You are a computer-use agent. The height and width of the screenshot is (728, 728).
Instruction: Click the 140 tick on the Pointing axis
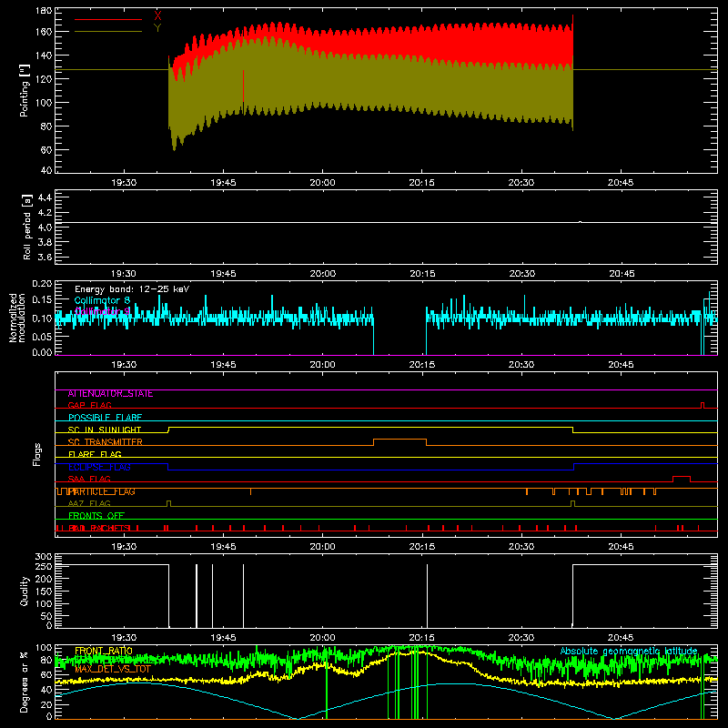44,56
